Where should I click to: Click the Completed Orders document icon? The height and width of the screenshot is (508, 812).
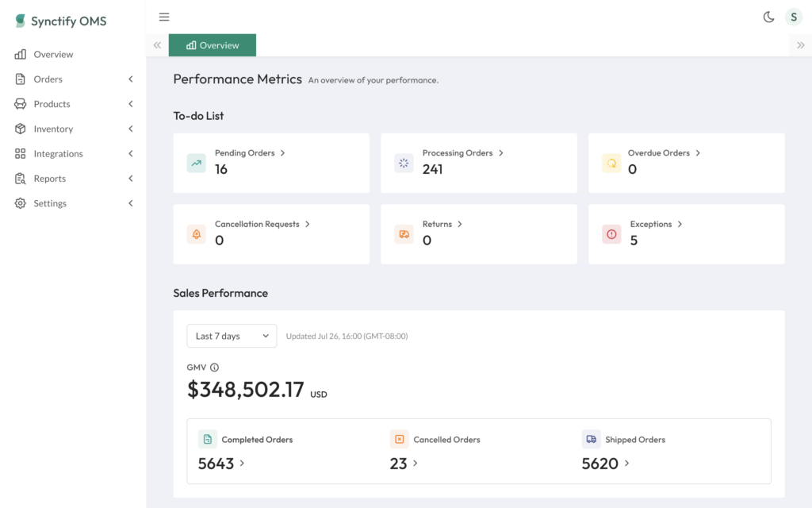(x=207, y=440)
